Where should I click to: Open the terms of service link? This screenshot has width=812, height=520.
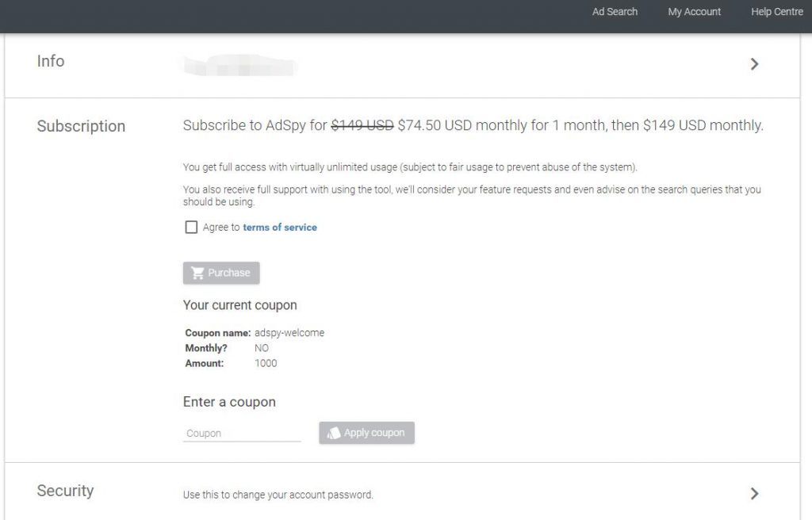click(x=280, y=227)
